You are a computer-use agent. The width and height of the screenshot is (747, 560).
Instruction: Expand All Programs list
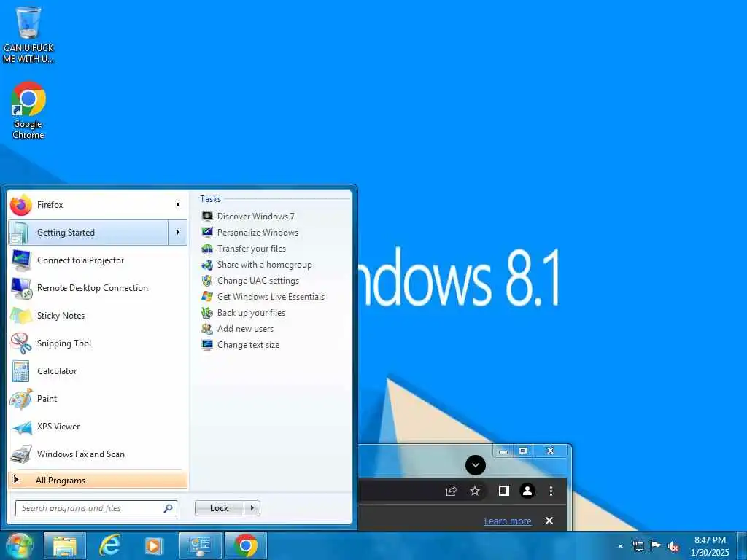click(98, 480)
